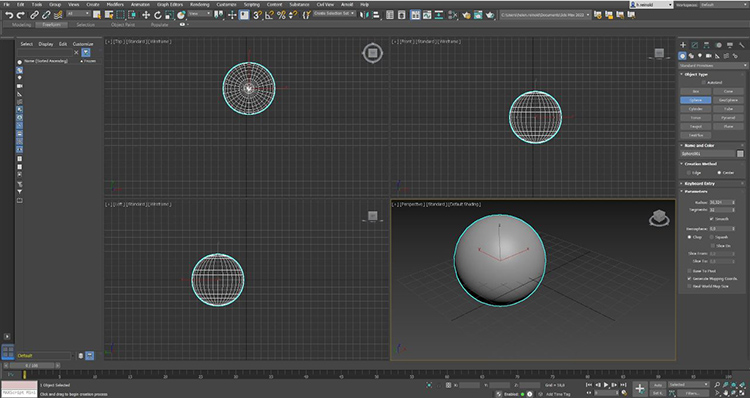Switch to the Display panel icon

(730, 45)
